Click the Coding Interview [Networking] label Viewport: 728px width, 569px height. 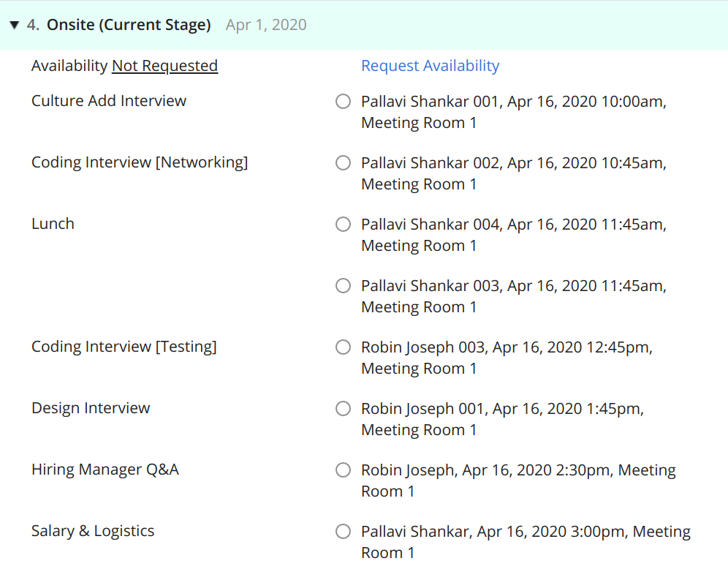coord(140,162)
